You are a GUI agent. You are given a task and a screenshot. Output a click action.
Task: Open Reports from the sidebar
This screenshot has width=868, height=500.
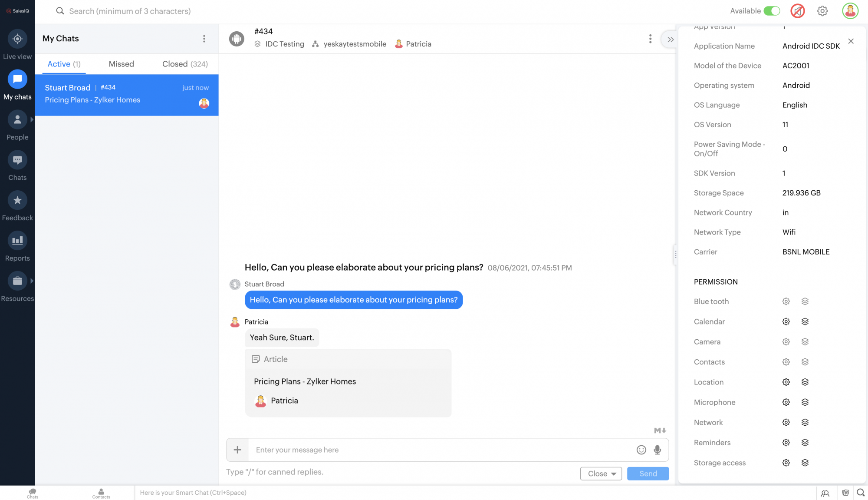click(x=17, y=241)
